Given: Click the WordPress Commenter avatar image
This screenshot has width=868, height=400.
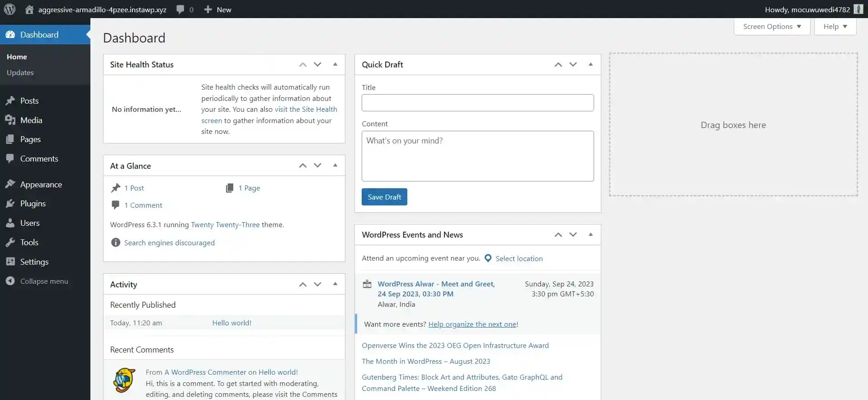Looking at the screenshot, I should [x=124, y=380].
